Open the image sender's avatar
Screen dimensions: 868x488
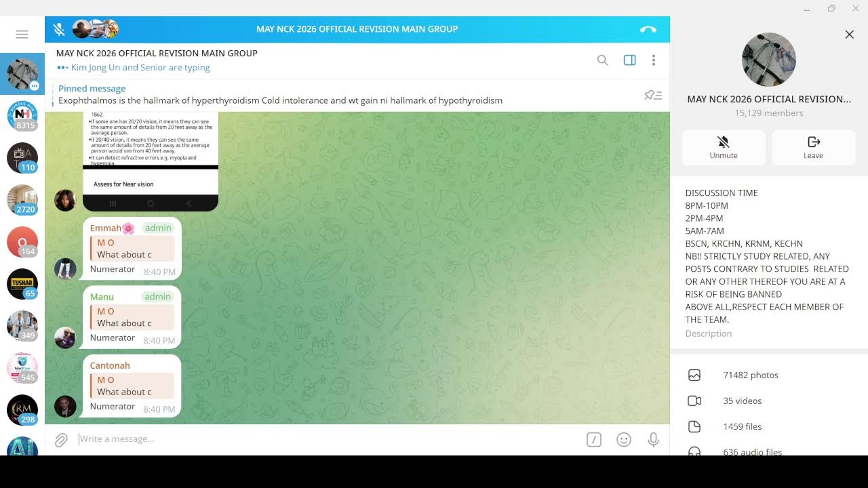coord(65,200)
